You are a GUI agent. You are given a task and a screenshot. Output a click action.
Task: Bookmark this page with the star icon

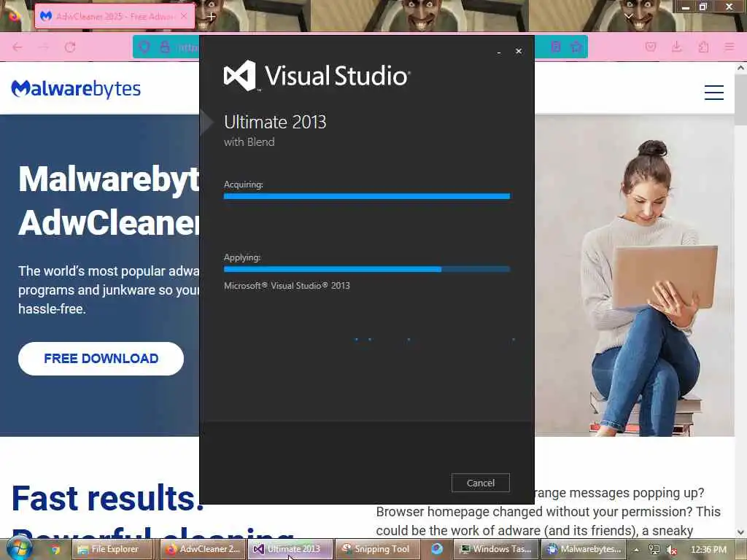point(576,47)
